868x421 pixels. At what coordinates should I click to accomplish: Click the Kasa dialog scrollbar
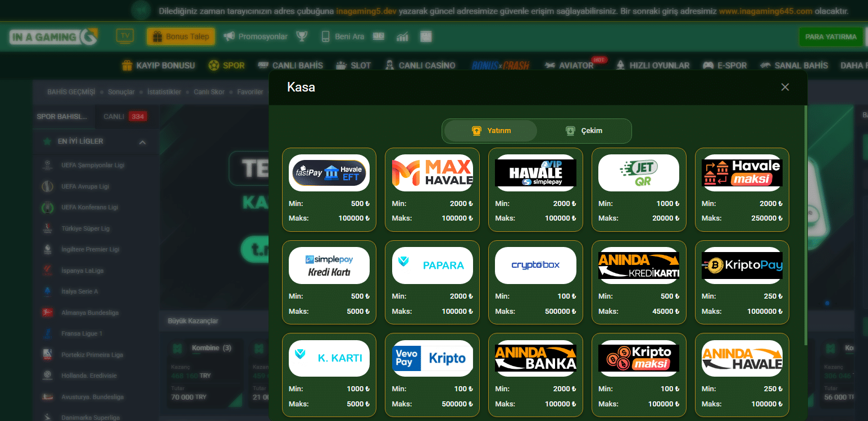[x=806, y=225]
